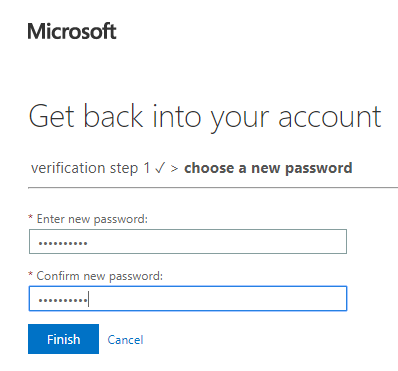398x371 pixels.
Task: Click the masked dots in the new password field
Action: pyautogui.click(x=63, y=243)
